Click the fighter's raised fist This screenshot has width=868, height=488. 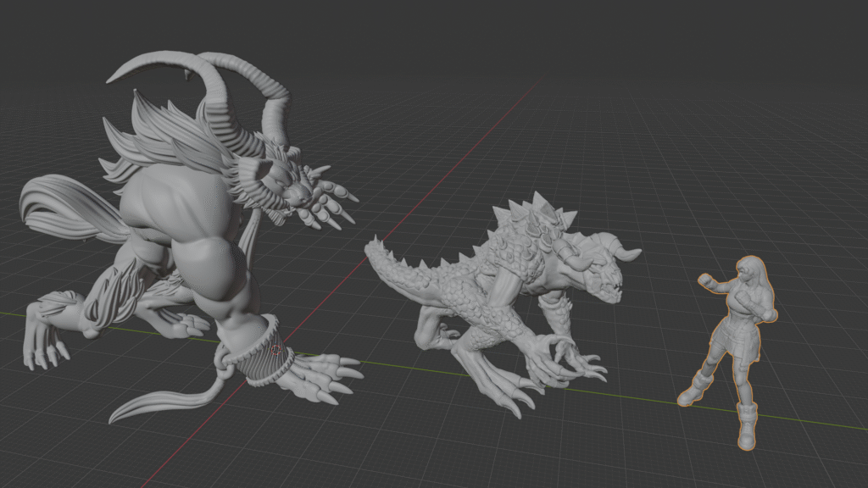[705, 280]
